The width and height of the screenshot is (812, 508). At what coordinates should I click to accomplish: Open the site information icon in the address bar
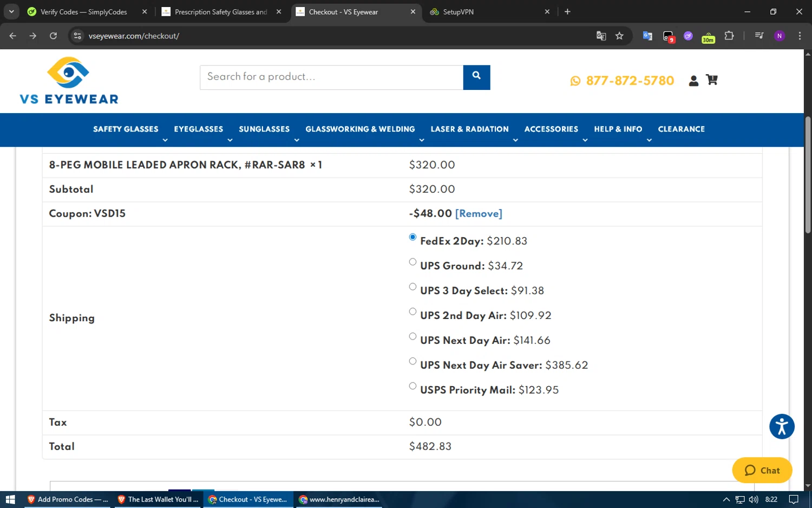(77, 36)
